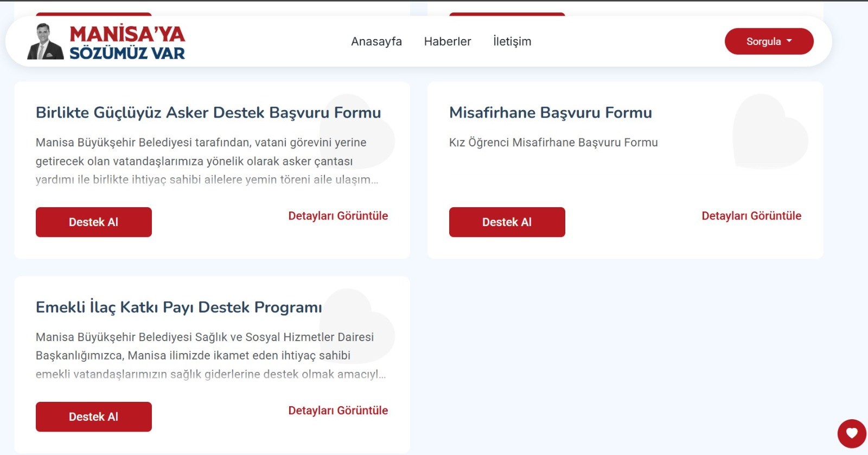Viewport: 868px width, 455px height.
Task: View details of the Emekli İlaç program
Action: coord(337,411)
